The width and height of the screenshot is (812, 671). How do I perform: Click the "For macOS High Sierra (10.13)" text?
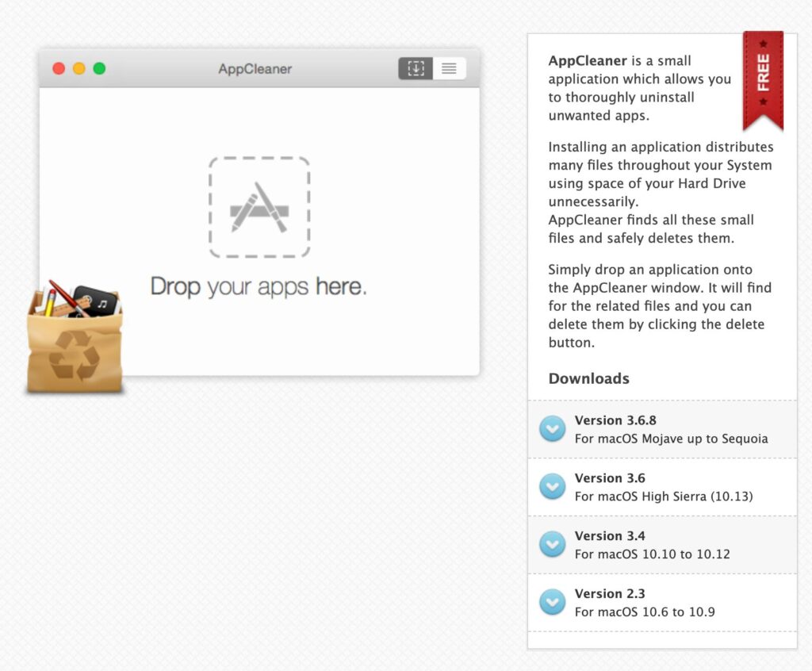(x=664, y=497)
